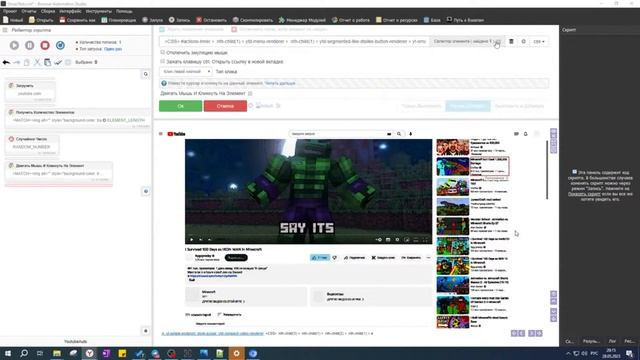This screenshot has height=360, width=640.
Task: Click Планировщик in the toolbar
Action: [119, 20]
